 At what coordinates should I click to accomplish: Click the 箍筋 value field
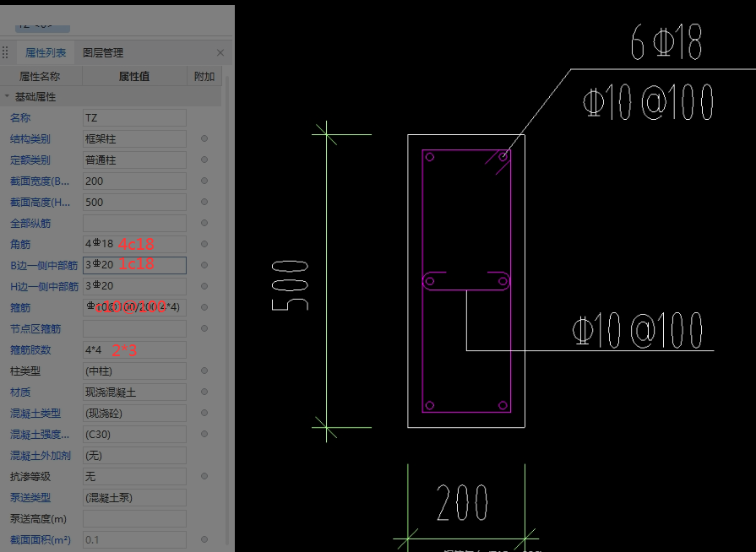point(134,308)
